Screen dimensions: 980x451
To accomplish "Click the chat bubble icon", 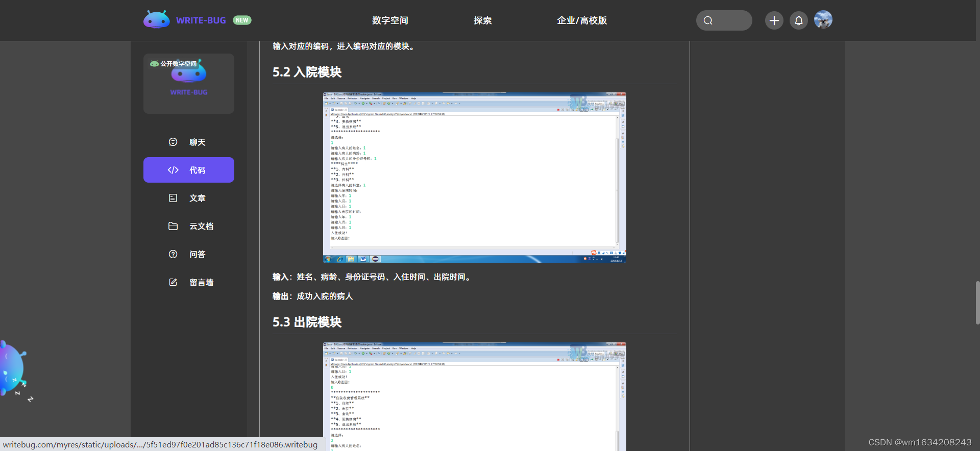I will tap(173, 142).
